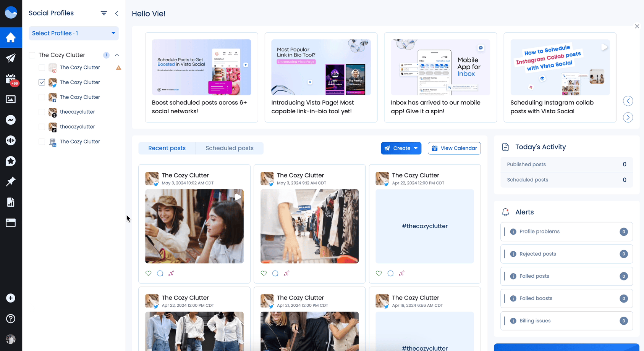This screenshot has height=351, width=644.
Task: Open Failed boosts alert
Action: tap(566, 298)
